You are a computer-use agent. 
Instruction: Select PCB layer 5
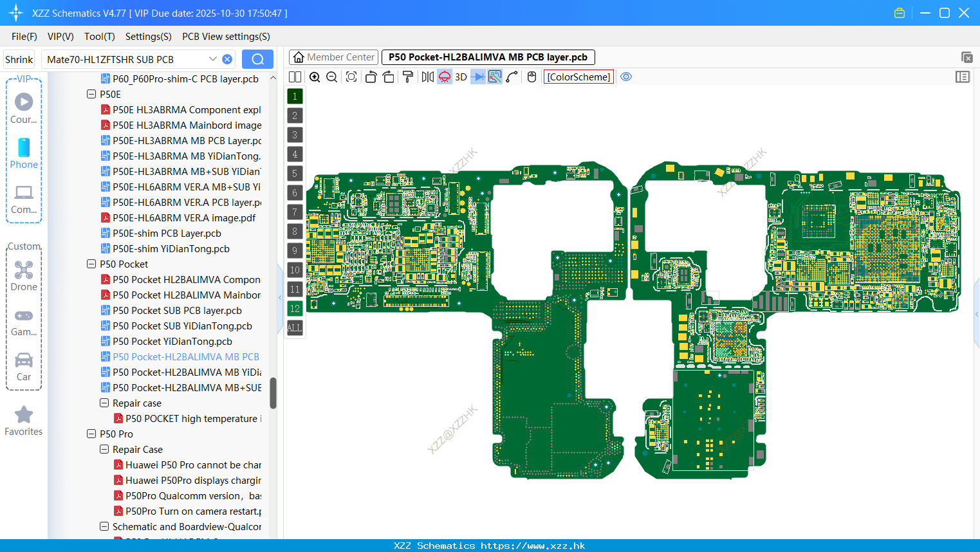point(295,174)
